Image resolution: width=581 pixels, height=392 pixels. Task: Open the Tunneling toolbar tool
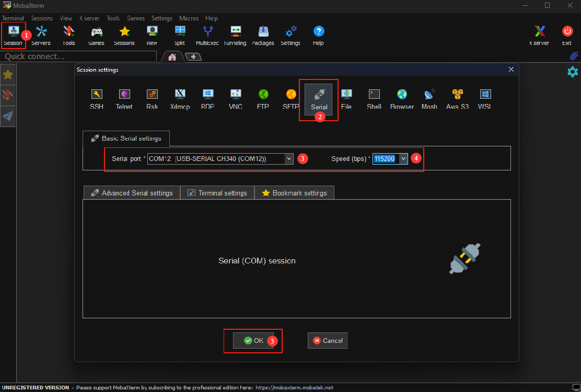235,36
